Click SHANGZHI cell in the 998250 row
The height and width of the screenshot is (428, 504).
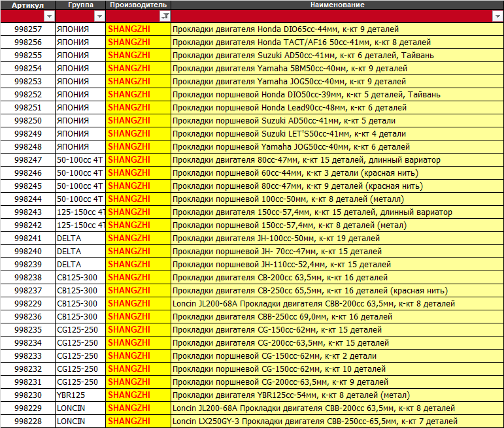pyautogui.click(x=138, y=121)
